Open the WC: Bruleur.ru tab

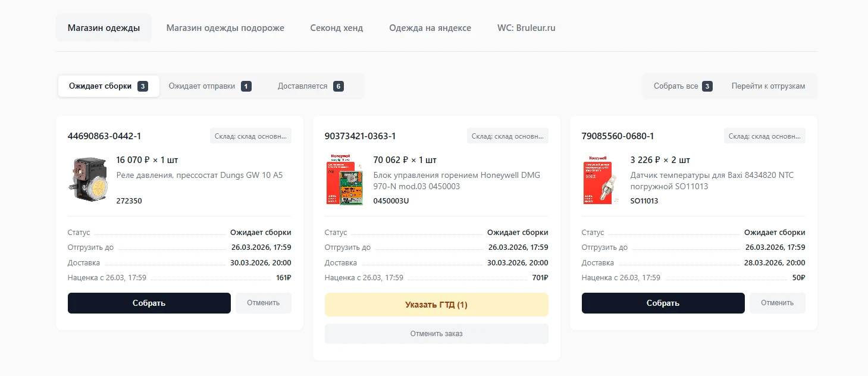click(527, 28)
